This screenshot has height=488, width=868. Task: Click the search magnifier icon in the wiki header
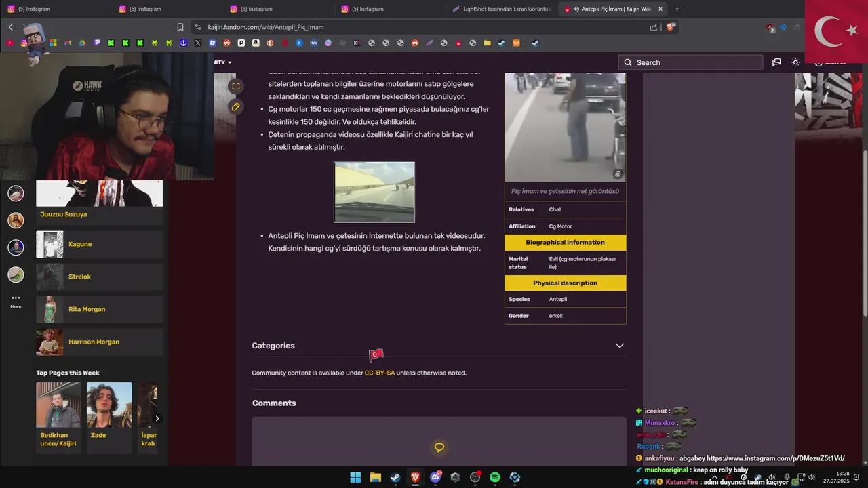[x=628, y=62]
